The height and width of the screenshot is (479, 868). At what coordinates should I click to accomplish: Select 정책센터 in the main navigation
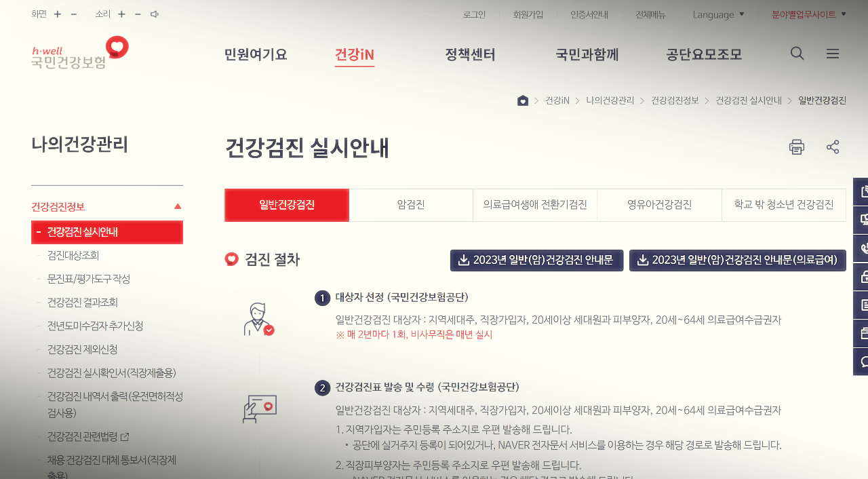[x=470, y=55]
